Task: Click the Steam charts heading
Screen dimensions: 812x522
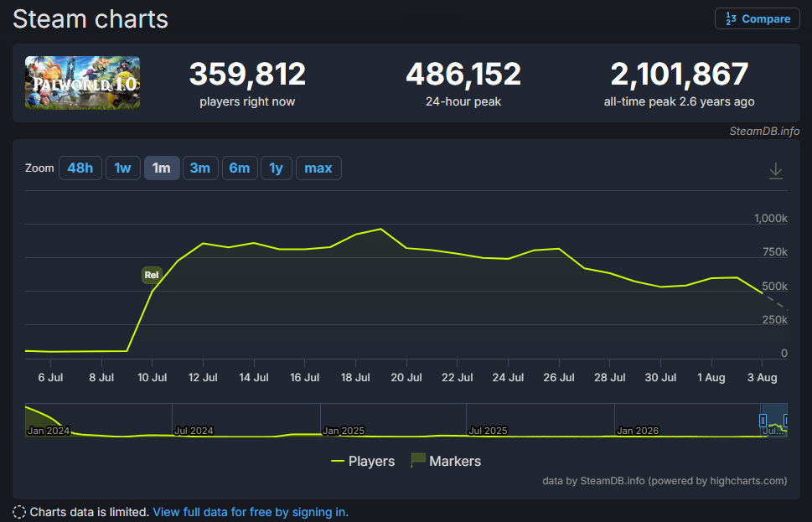Action: coord(91,19)
